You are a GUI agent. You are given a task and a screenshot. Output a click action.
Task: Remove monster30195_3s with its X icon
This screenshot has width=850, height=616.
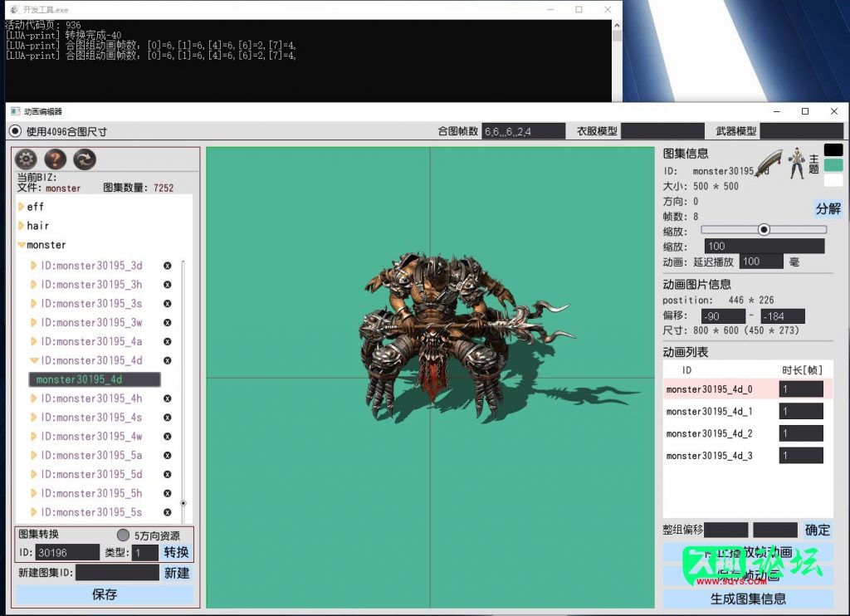pyautogui.click(x=168, y=304)
